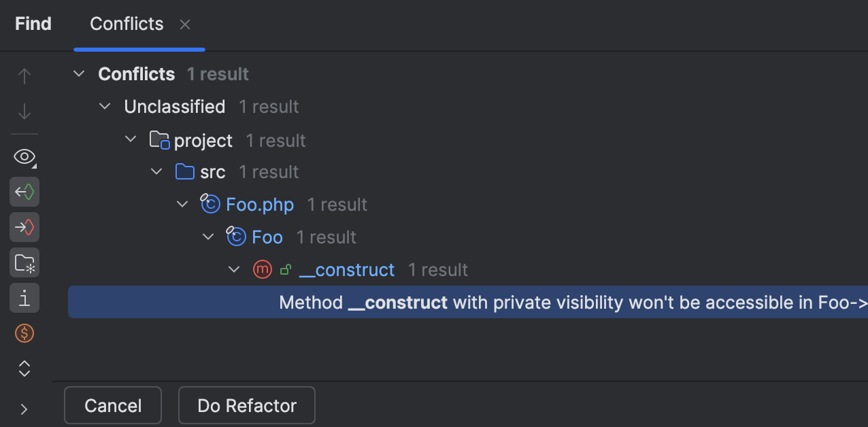
Task: Click the Foo class tree item
Action: coord(268,237)
